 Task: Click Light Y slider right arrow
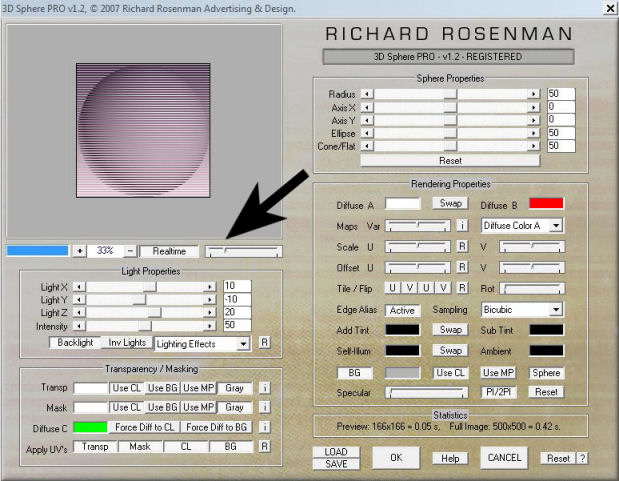210,300
